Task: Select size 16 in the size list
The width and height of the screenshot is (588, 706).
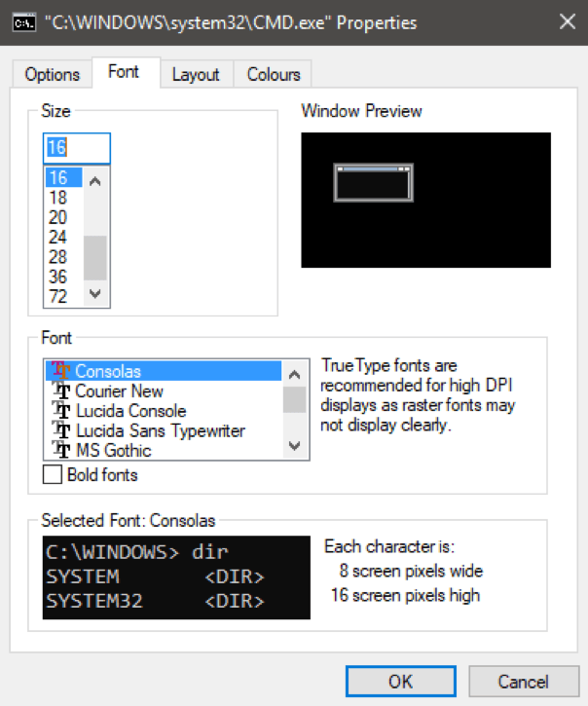Action: point(63,177)
